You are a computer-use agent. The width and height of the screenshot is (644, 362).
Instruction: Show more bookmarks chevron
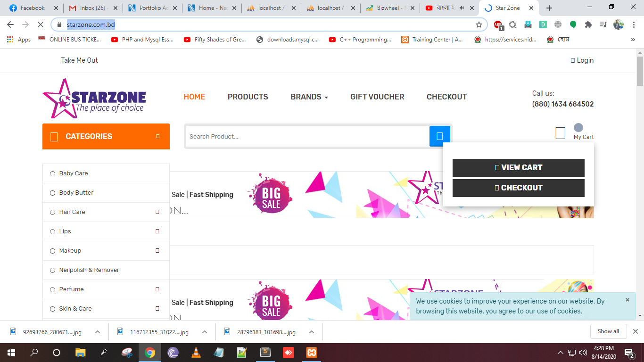coord(633,40)
